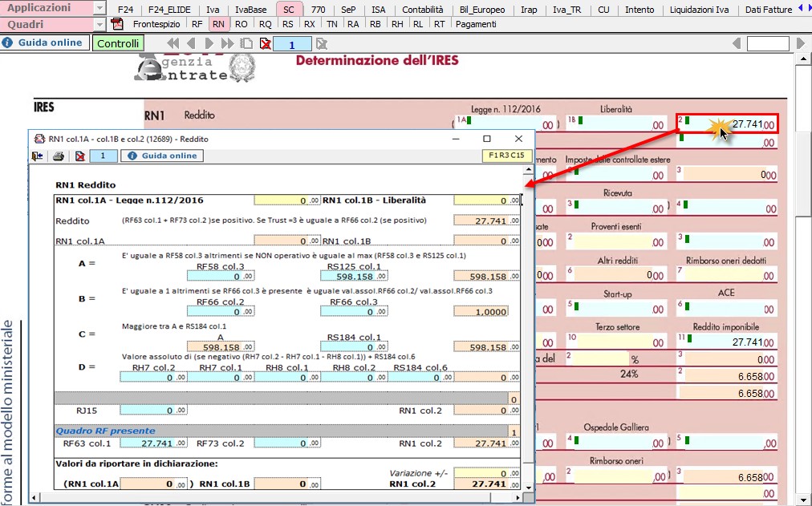The width and height of the screenshot is (812, 506).
Task: Click the right grey arrow beside the search box
Action: [801, 43]
